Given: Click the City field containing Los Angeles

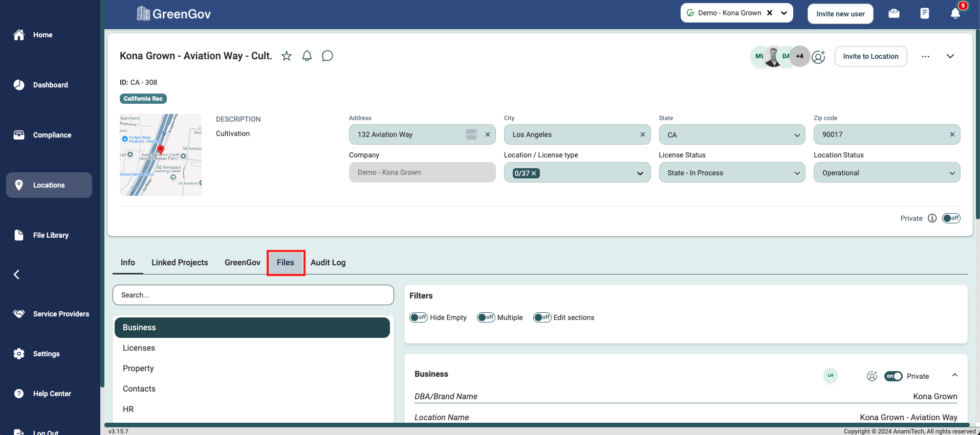Looking at the screenshot, I should (577, 134).
